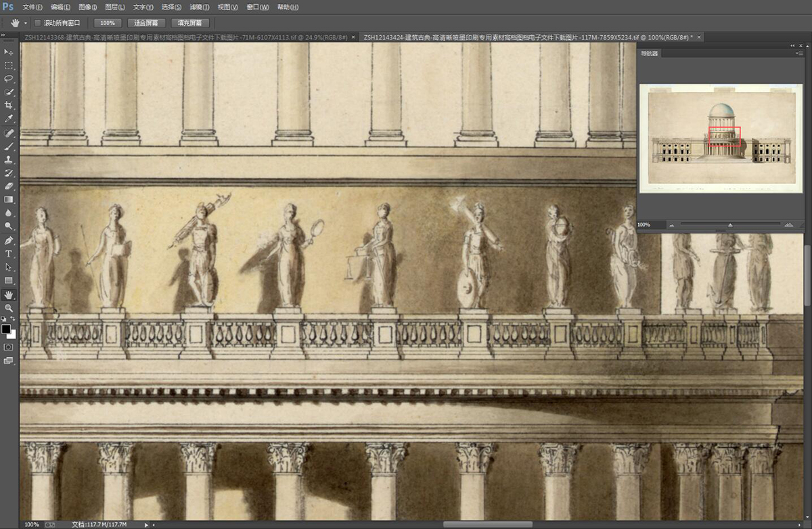The height and width of the screenshot is (529, 812).
Task: Close the ZSH12143368 document tab
Action: pos(353,37)
